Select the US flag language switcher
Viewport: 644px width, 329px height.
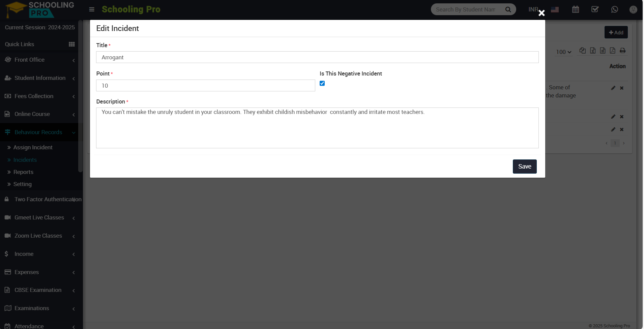pos(555,10)
